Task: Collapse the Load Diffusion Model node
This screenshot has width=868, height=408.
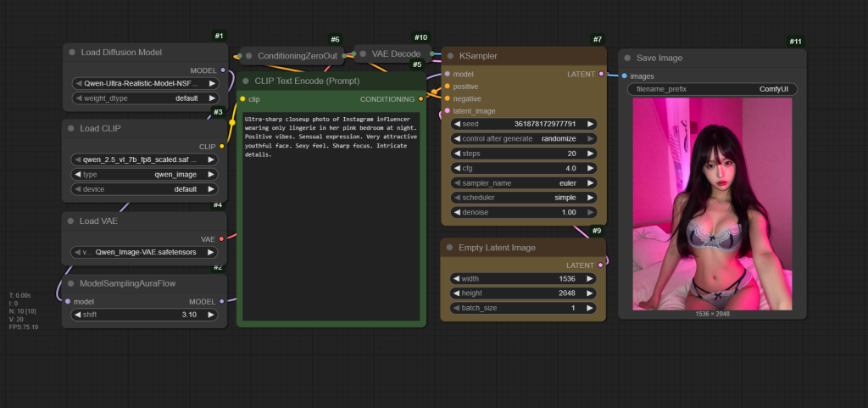Action: (x=72, y=53)
